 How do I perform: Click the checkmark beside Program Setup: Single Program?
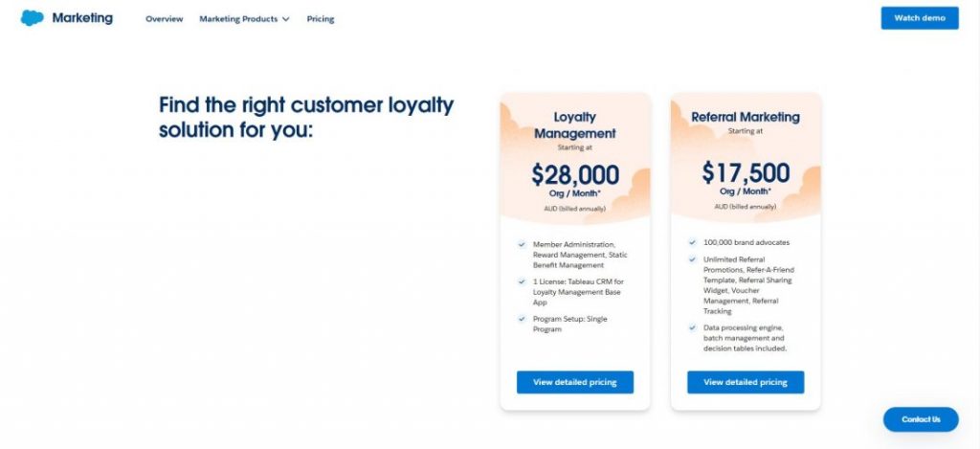coord(522,318)
